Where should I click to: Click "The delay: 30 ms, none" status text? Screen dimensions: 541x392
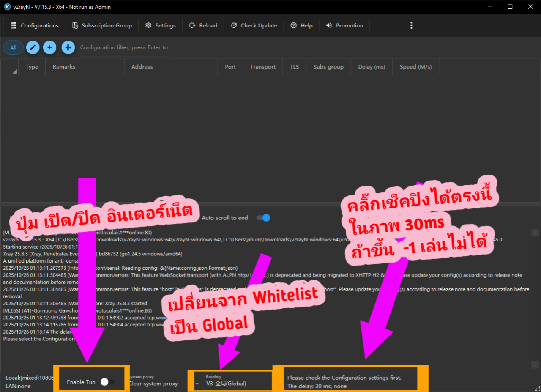(x=317, y=386)
